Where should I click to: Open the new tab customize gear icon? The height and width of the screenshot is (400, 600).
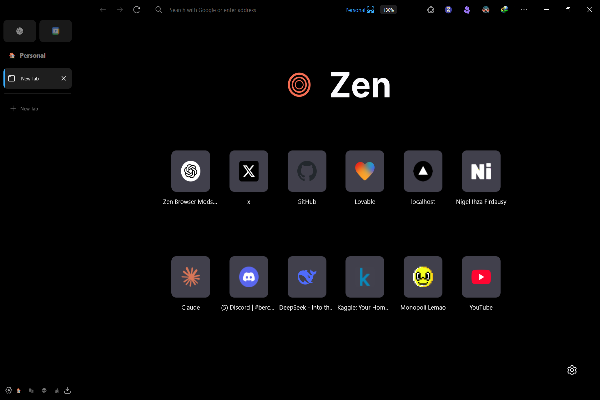click(x=572, y=370)
